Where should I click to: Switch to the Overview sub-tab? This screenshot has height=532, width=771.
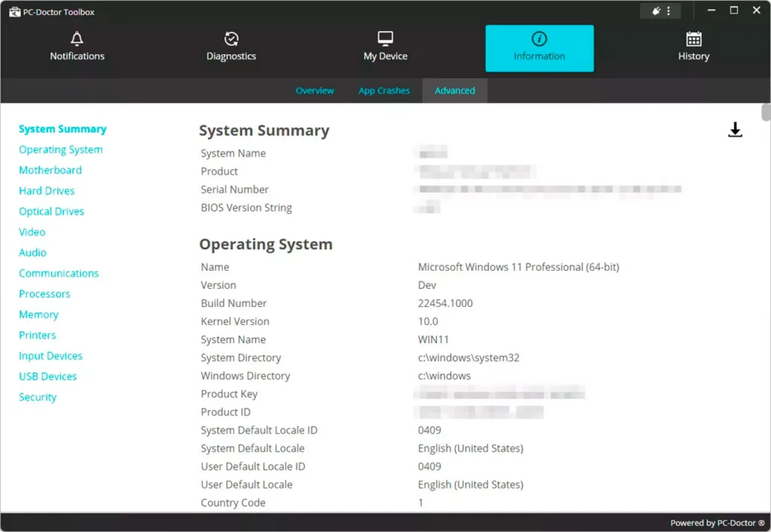tap(314, 90)
